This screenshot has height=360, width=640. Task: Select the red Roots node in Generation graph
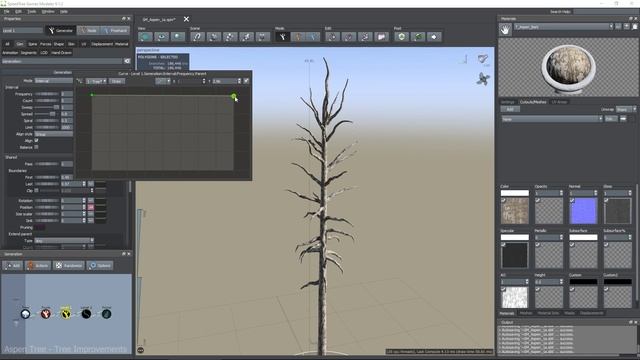point(46,314)
